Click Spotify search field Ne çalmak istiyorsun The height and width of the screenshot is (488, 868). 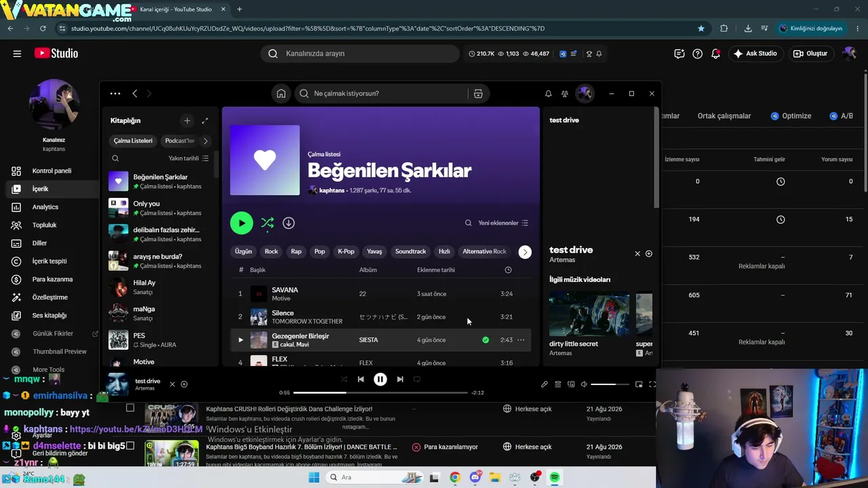[x=382, y=94]
